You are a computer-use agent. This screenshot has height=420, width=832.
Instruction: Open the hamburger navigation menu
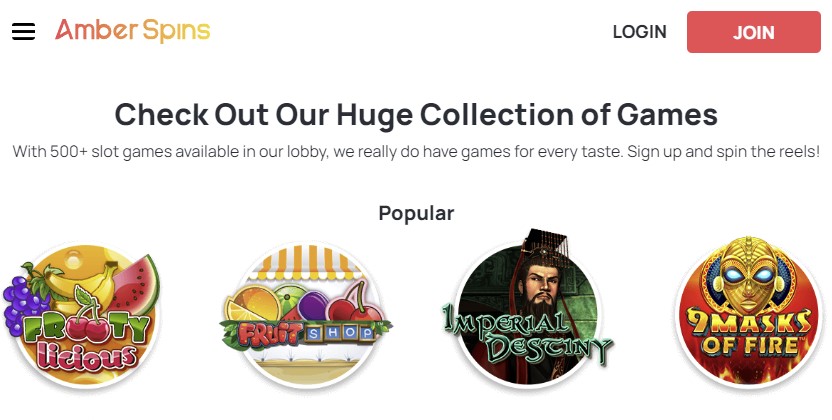[23, 32]
